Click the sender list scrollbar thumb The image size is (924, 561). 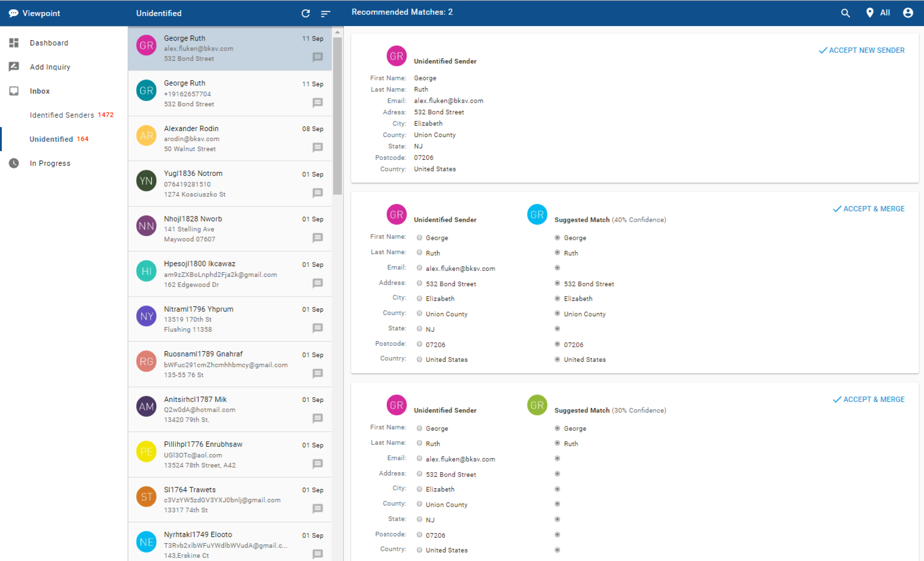coord(337,116)
